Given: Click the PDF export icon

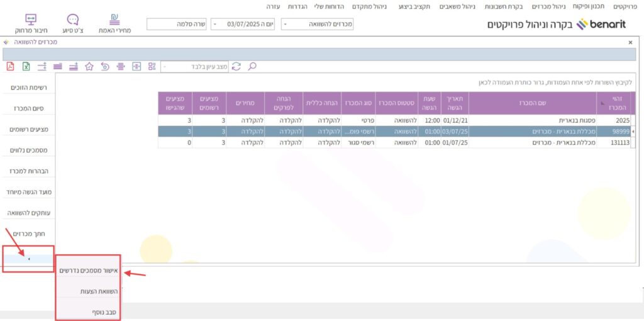Looking at the screenshot, I should pyautogui.click(x=10, y=66).
